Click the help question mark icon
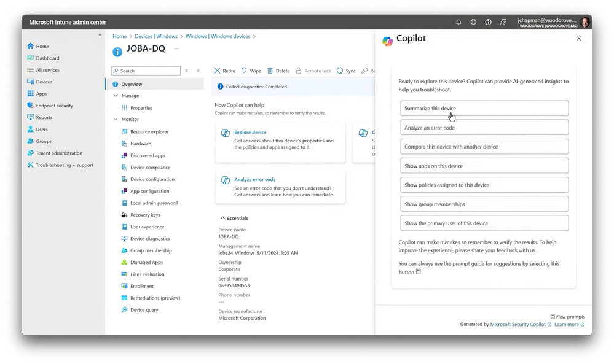 tap(488, 22)
